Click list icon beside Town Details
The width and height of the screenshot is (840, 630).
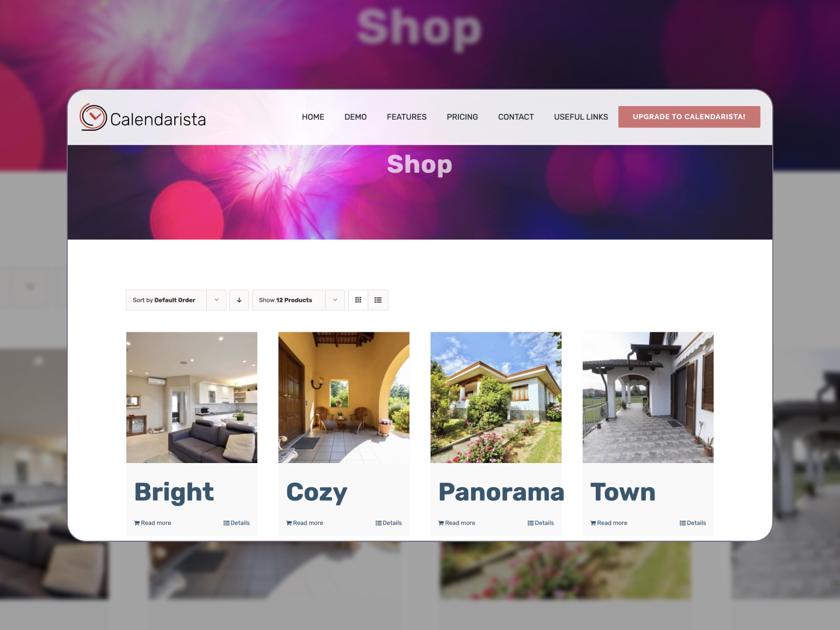pos(682,523)
